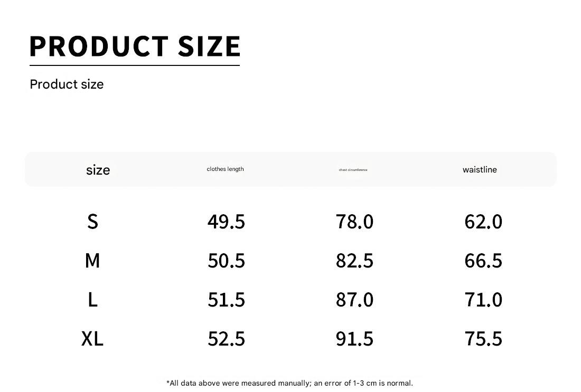
Task: Select the 'waistline' column header
Action: [480, 170]
